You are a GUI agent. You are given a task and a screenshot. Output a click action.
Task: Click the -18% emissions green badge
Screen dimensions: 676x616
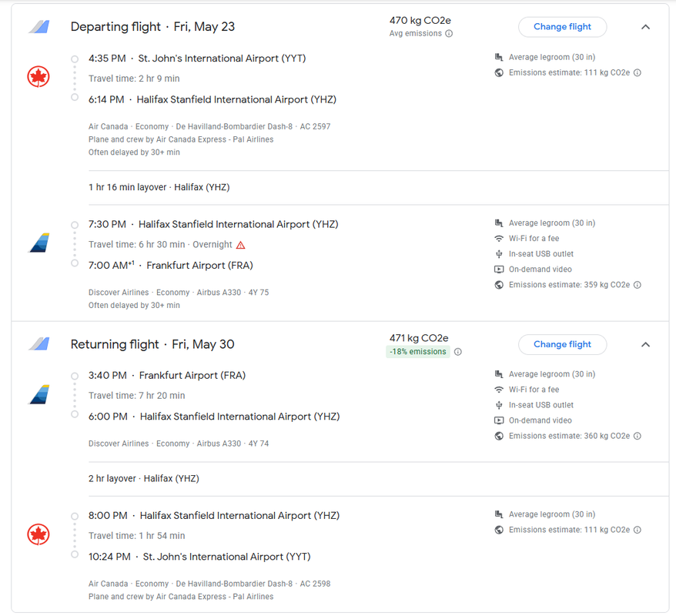pyautogui.click(x=418, y=352)
